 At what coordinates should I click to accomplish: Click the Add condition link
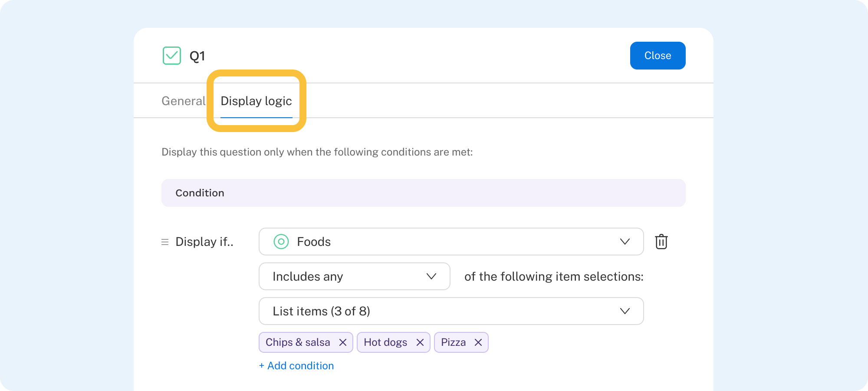pyautogui.click(x=296, y=366)
